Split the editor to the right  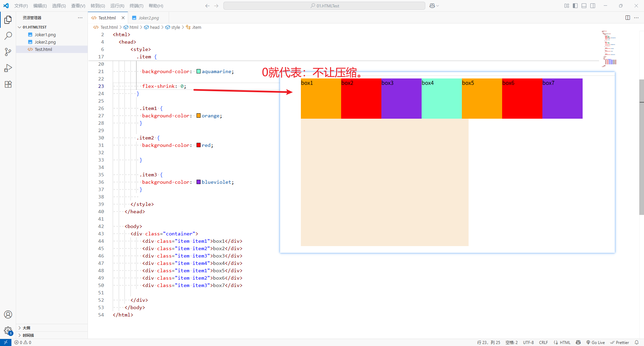pyautogui.click(x=628, y=18)
